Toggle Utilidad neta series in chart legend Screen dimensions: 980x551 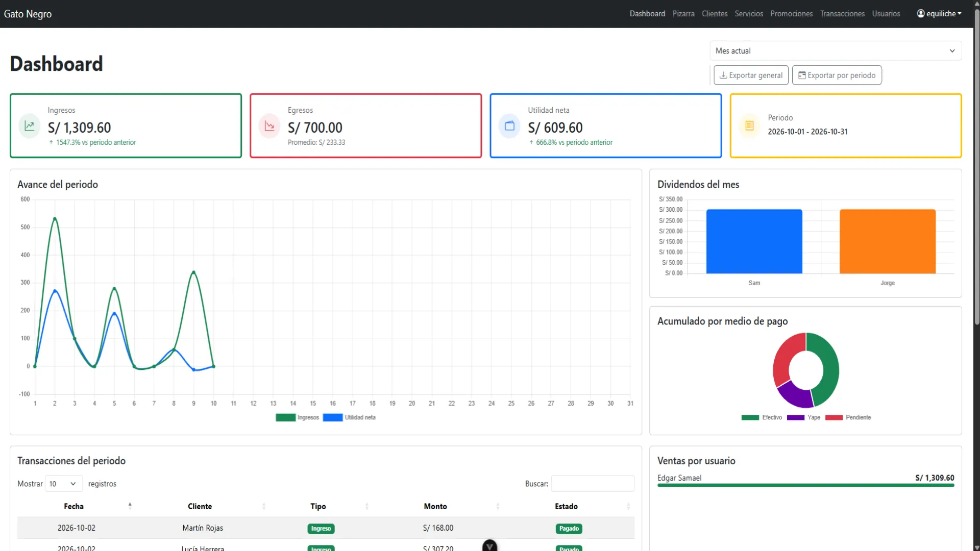tap(350, 417)
